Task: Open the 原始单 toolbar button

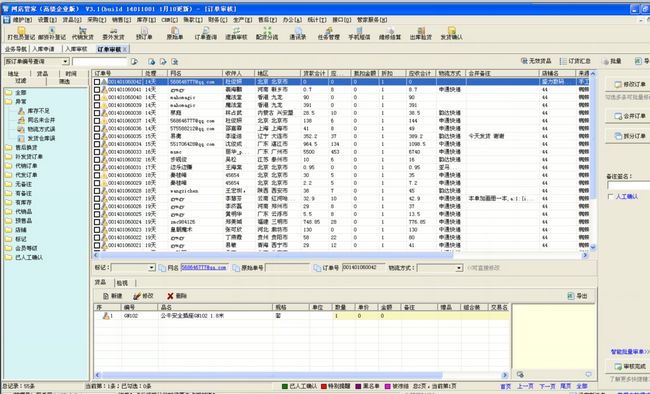Action: 175,33
